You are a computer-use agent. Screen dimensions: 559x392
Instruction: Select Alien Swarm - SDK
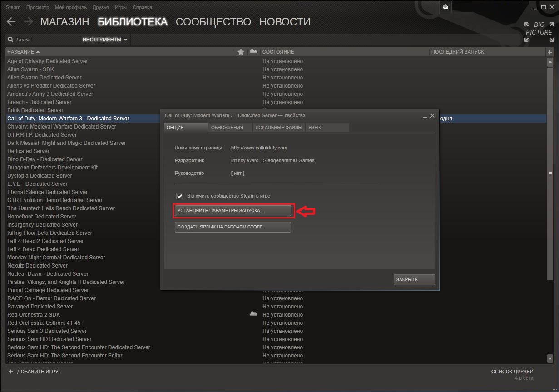coord(30,69)
